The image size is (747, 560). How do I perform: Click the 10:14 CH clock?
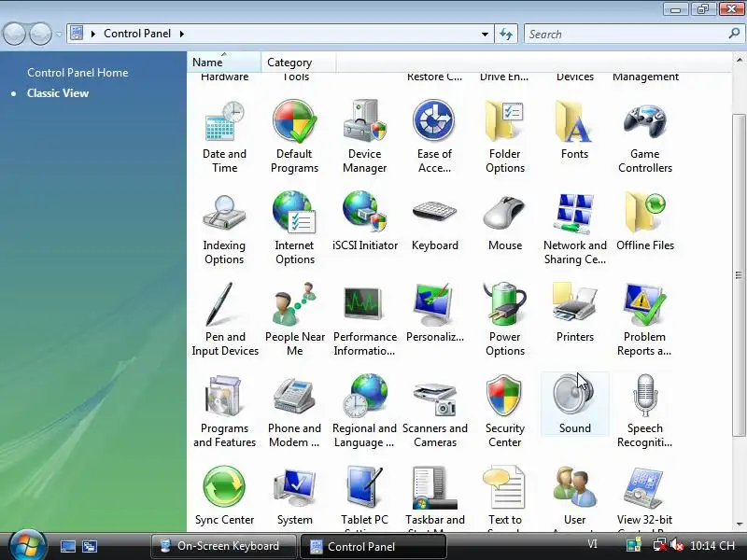[712, 546]
